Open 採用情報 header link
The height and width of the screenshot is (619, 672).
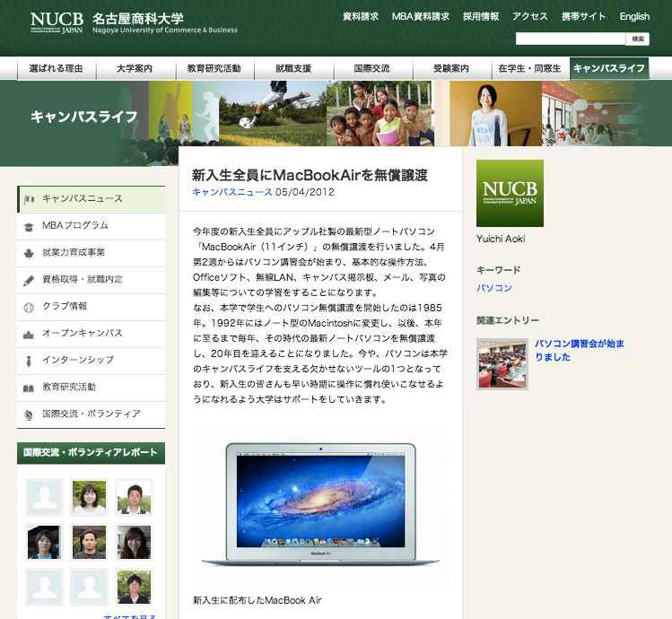click(481, 17)
